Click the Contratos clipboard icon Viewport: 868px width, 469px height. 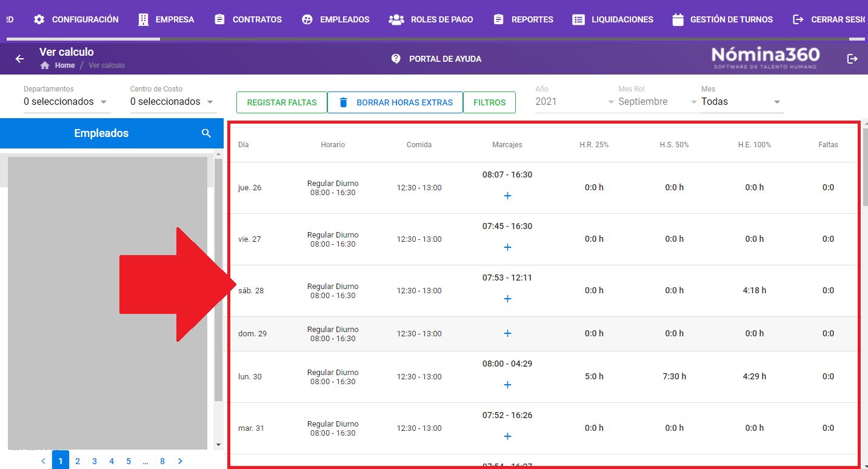click(x=219, y=19)
